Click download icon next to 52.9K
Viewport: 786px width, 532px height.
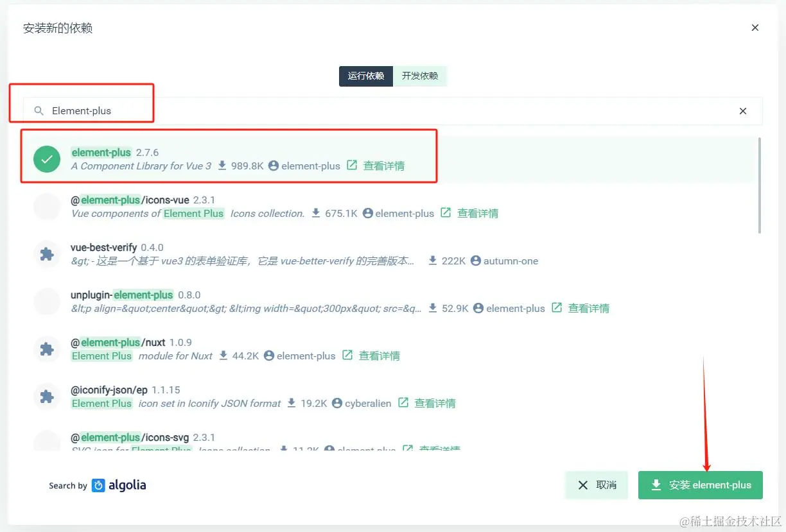tap(433, 308)
